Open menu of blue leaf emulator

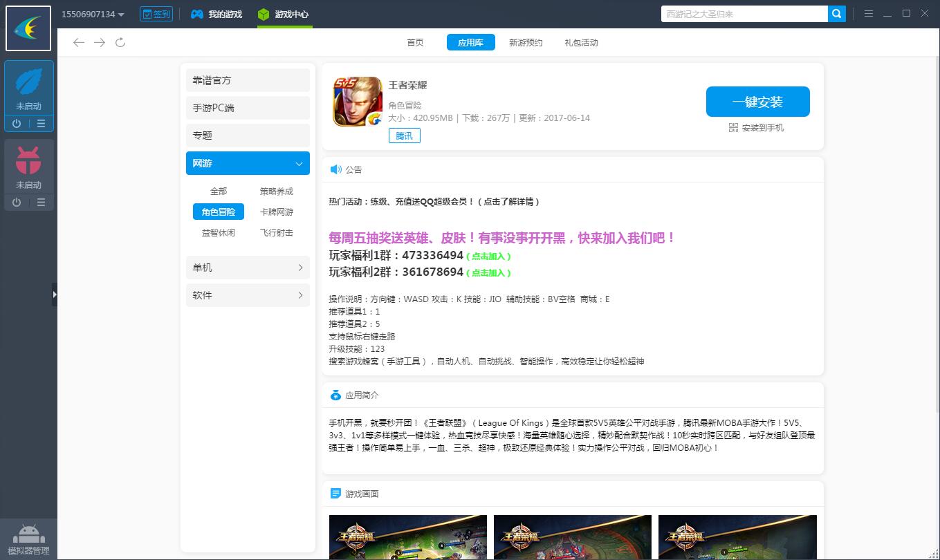[x=41, y=124]
